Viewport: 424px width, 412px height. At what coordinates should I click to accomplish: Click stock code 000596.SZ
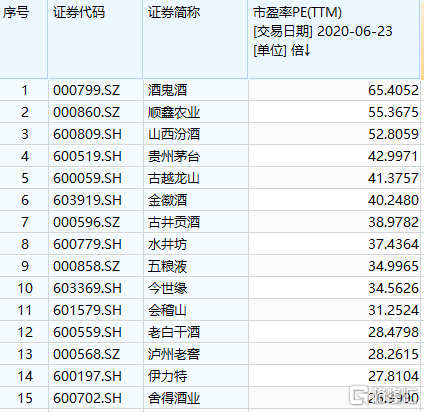(86, 222)
